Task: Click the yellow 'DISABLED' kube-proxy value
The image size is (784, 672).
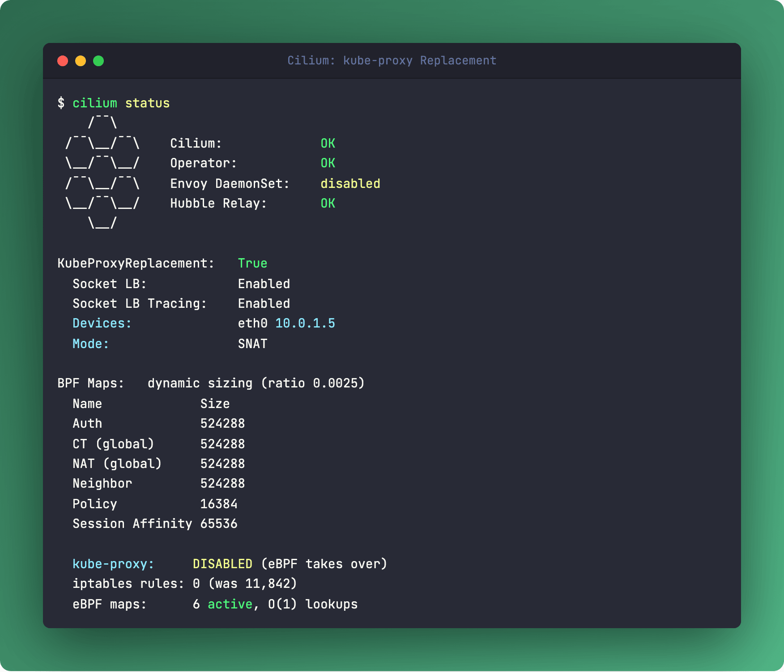Action: pyautogui.click(x=222, y=564)
